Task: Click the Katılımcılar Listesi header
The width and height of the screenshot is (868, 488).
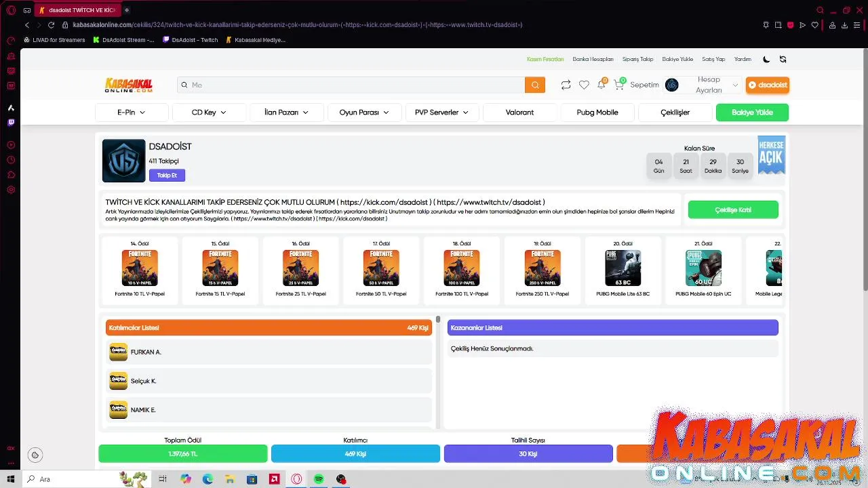Action: pos(269,327)
